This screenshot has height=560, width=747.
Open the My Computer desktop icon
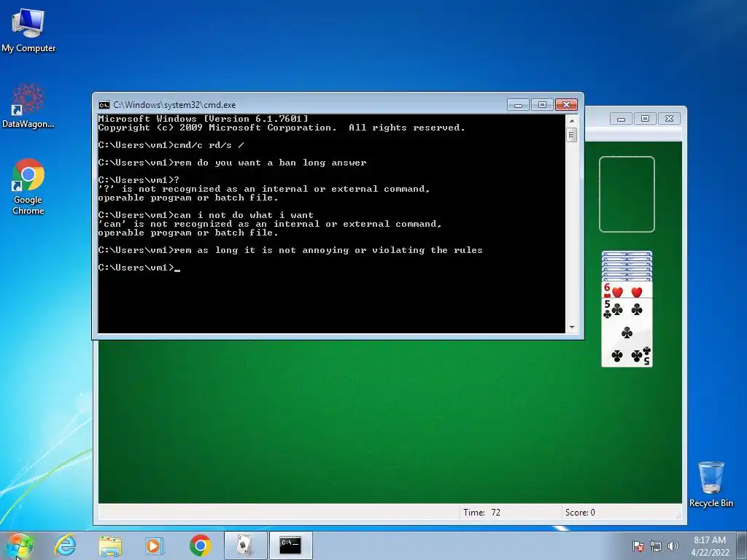[x=28, y=29]
